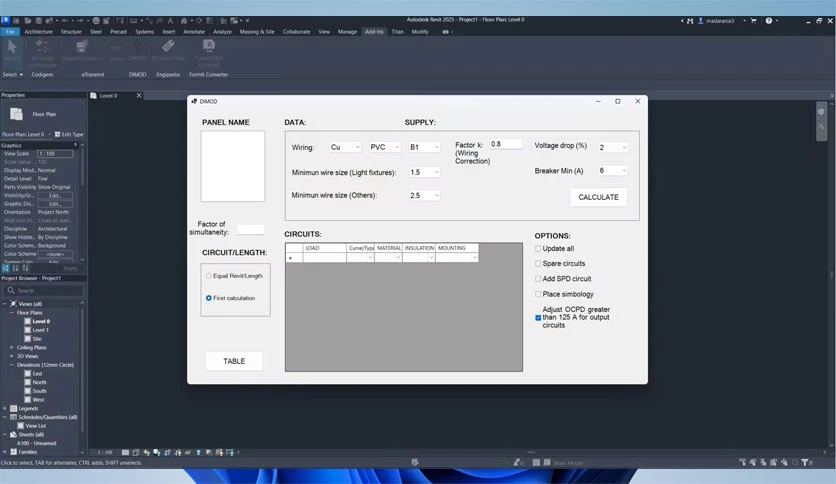Screen dimensions: 836x484
Task: Enable the Update all checkbox
Action: pyautogui.click(x=538, y=248)
